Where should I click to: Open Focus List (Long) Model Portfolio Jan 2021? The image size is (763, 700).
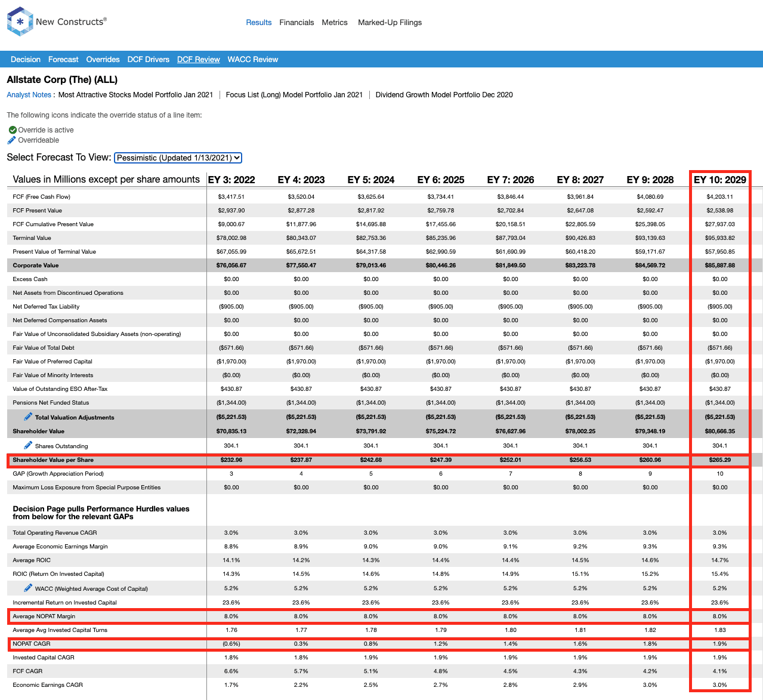294,95
